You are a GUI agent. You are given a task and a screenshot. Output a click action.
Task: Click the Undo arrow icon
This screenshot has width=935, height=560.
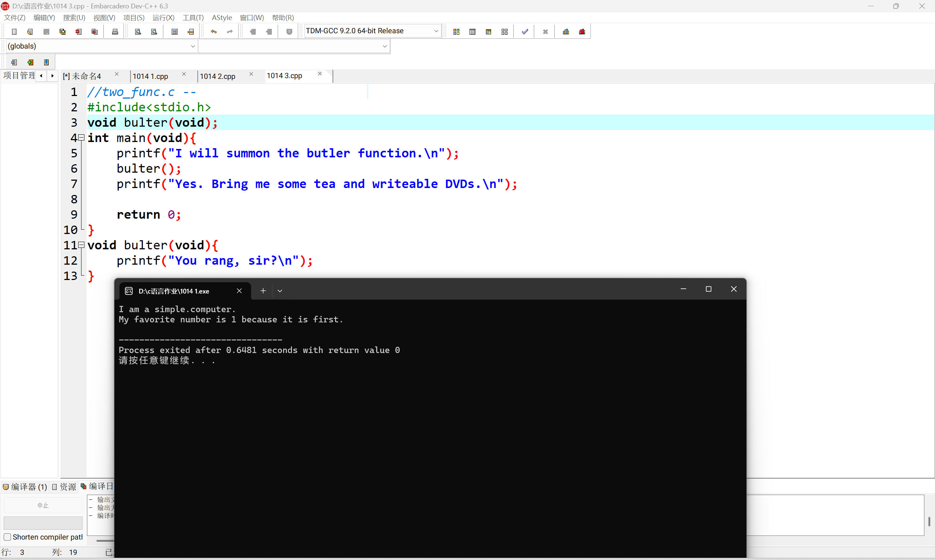coord(214,32)
